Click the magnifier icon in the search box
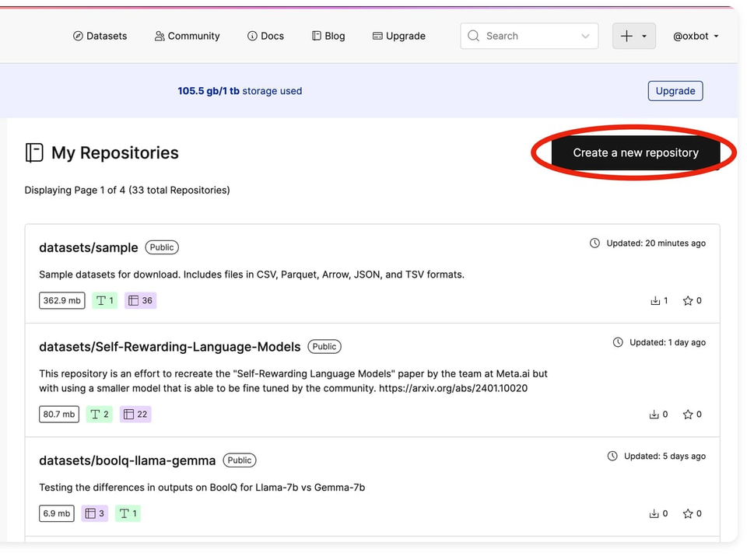 pos(473,36)
